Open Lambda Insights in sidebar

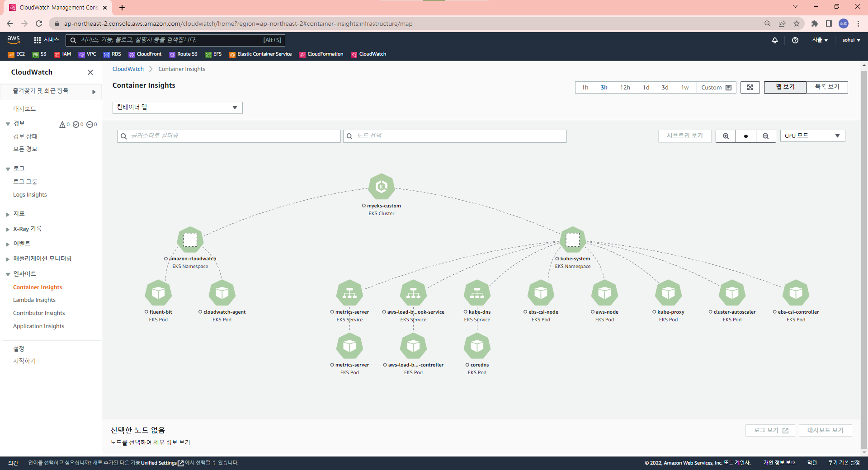click(x=34, y=300)
